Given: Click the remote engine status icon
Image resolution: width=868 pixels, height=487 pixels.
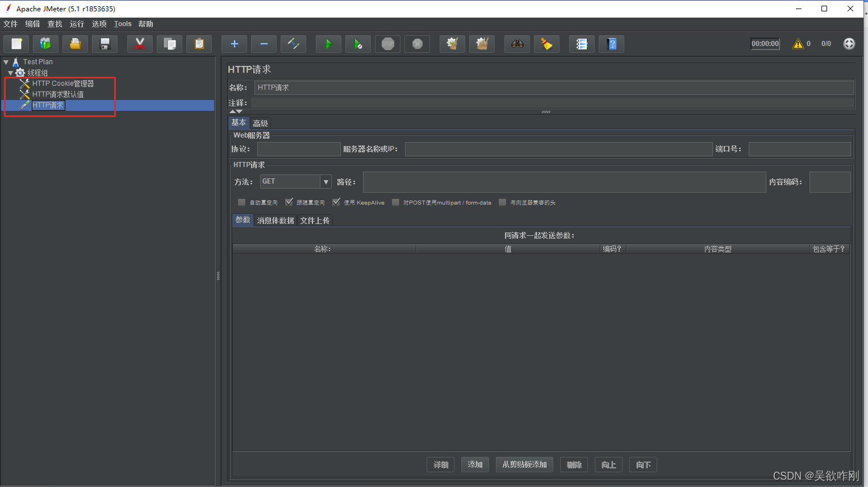Looking at the screenshot, I should pyautogui.click(x=849, y=44).
